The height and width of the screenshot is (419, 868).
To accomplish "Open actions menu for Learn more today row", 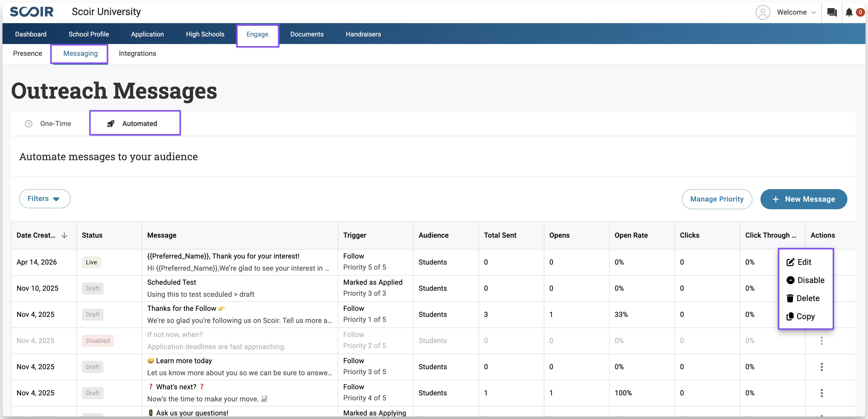I will (x=822, y=367).
